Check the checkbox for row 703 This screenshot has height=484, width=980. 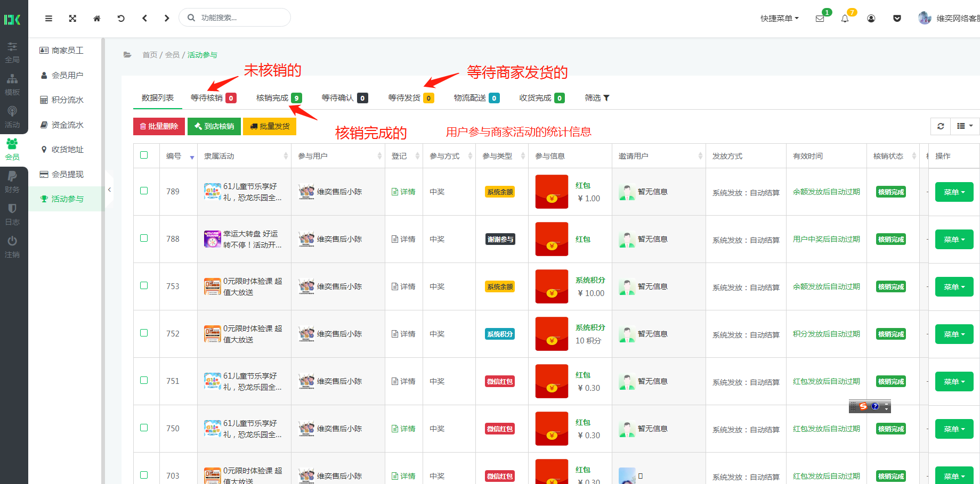coord(144,475)
